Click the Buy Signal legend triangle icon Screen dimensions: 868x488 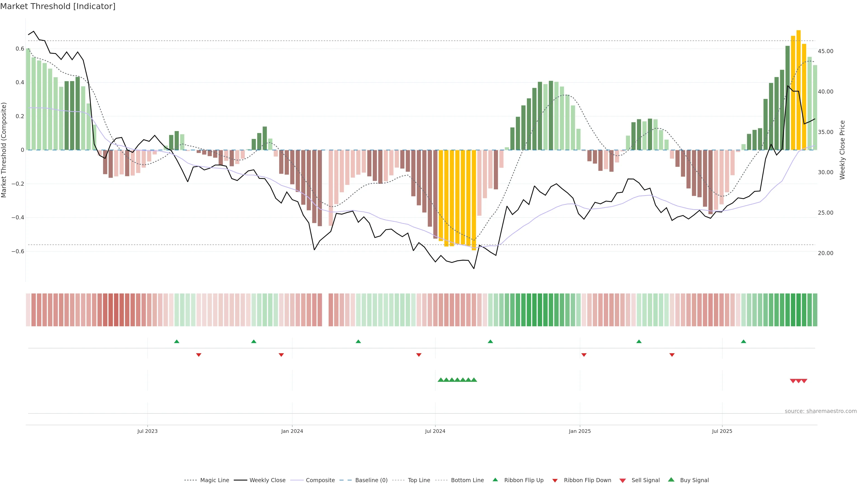coord(671,480)
